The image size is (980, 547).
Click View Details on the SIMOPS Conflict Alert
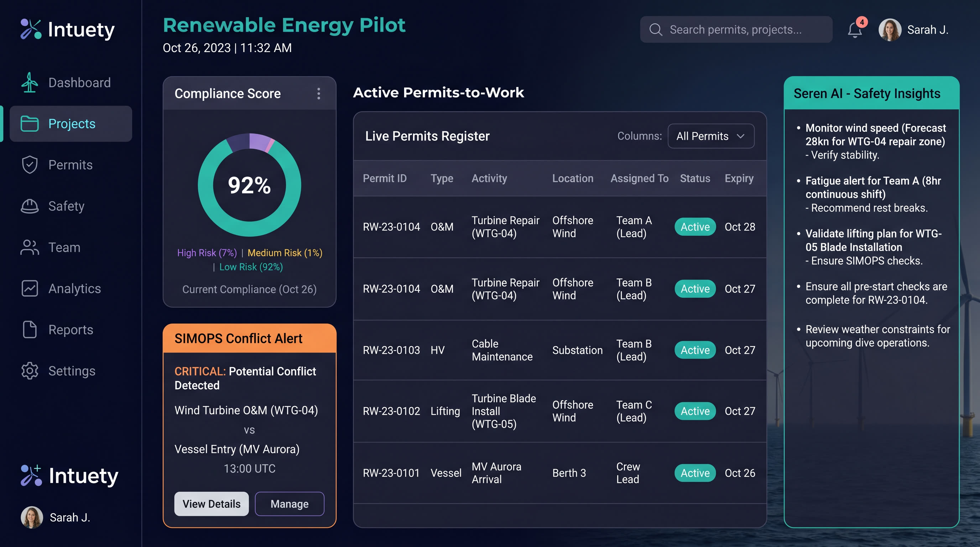(x=212, y=504)
